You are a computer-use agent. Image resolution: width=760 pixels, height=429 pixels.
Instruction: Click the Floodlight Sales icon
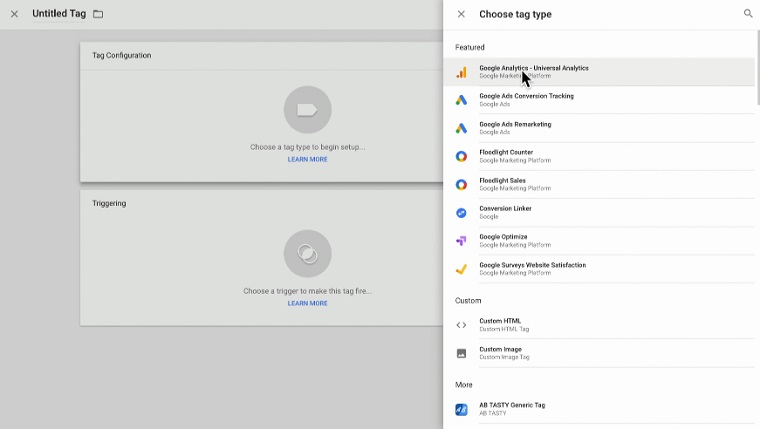(x=461, y=184)
